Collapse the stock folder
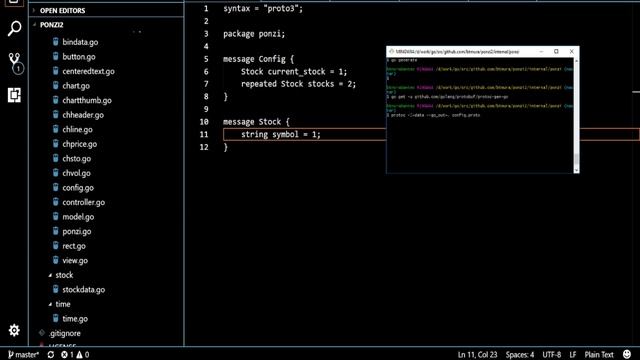This screenshot has width=640, height=360. pos(50,275)
